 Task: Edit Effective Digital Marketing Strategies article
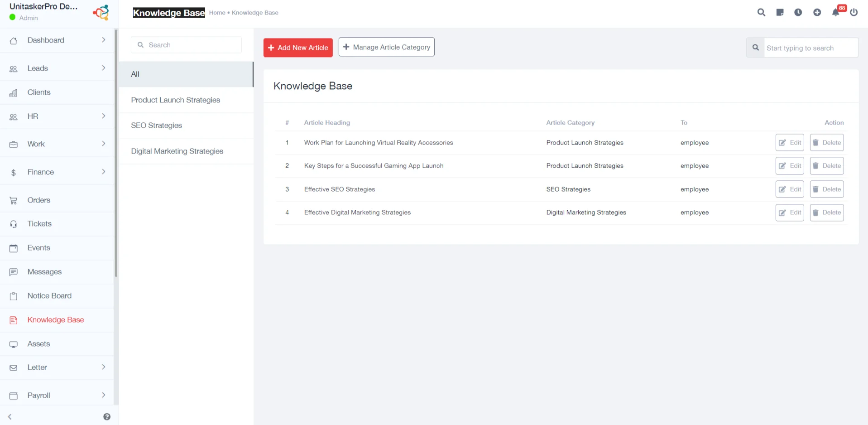(790, 212)
